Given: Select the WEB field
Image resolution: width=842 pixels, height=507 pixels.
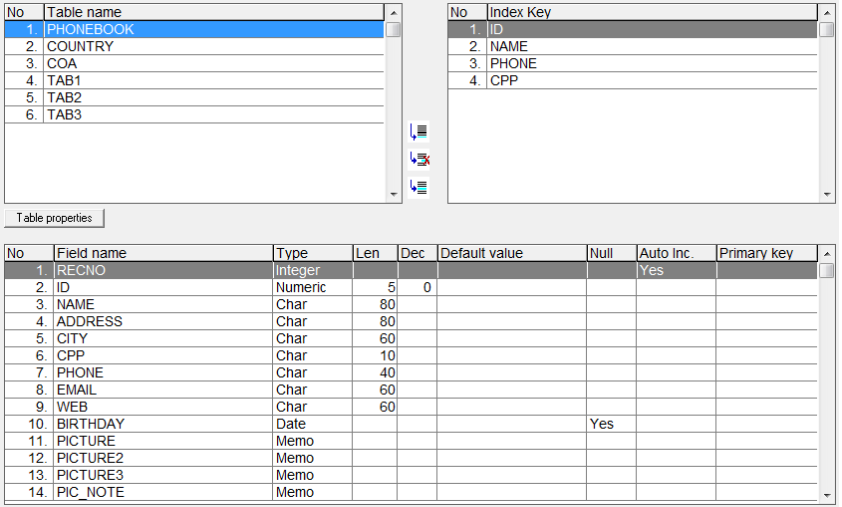Looking at the screenshot, I should coord(163,407).
